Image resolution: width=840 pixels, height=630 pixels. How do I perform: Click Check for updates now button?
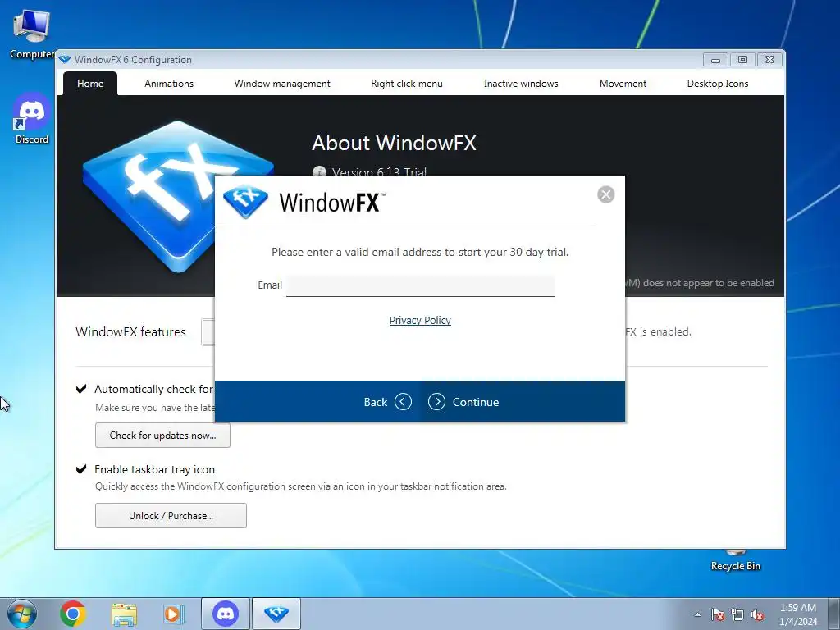coord(163,436)
